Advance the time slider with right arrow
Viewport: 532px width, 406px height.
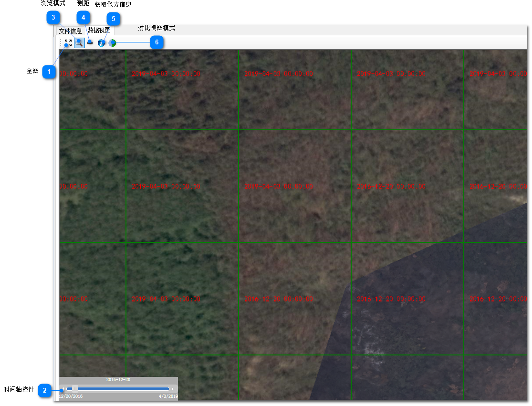click(x=173, y=389)
